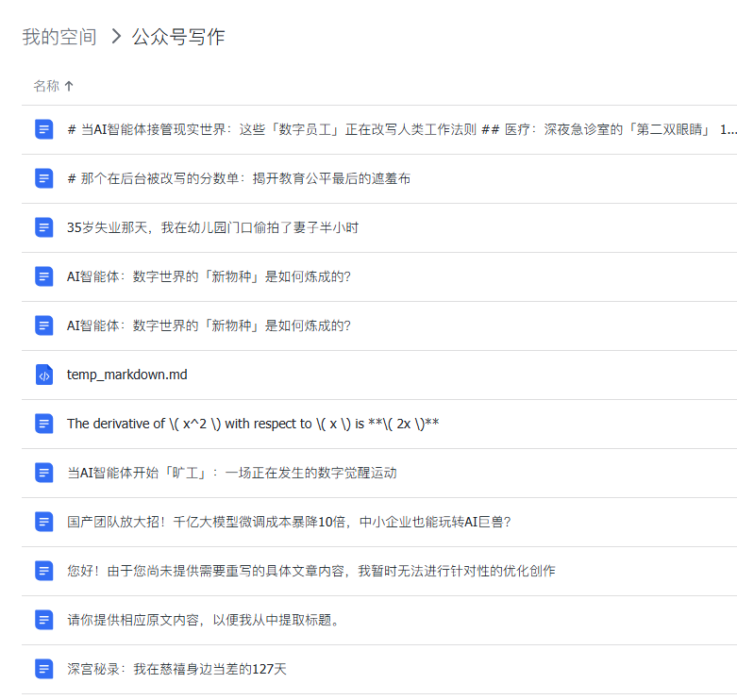Open "深宫秘录：我在慈禧身边当差的127天" document

pos(176,669)
